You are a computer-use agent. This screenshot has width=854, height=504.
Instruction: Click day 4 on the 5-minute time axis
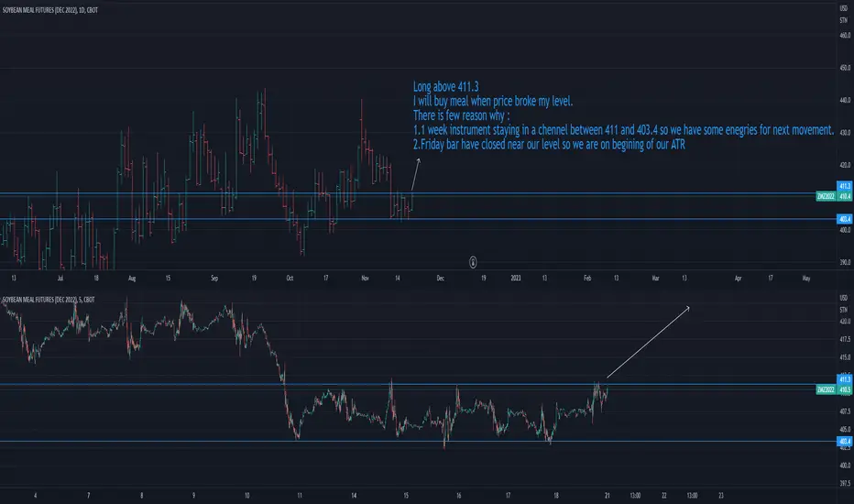[x=36, y=495]
